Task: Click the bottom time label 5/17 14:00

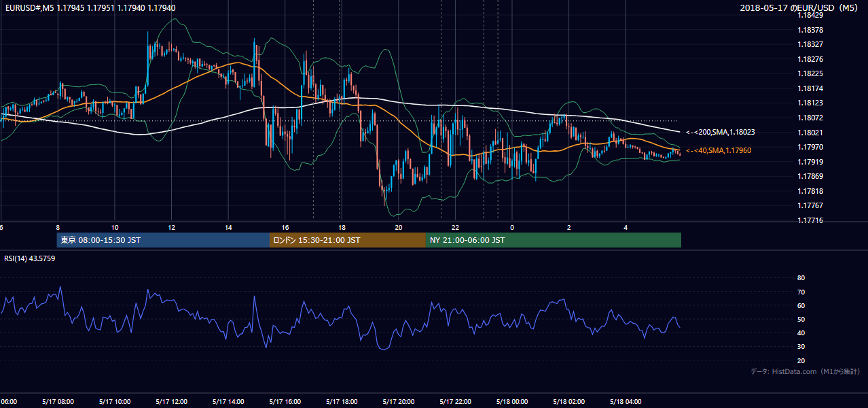Action: [228, 401]
